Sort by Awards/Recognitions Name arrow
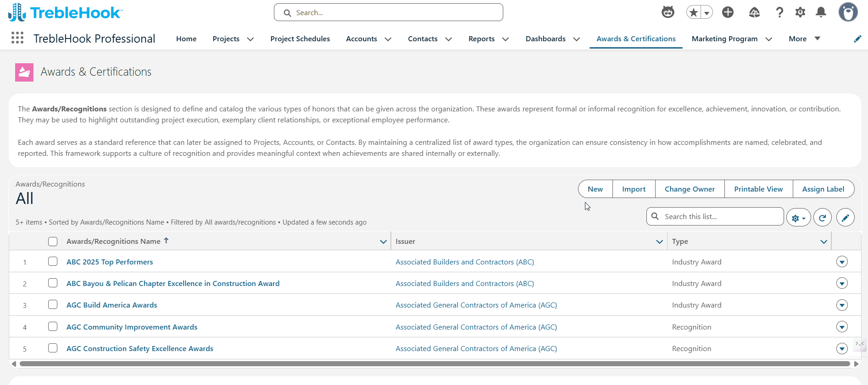The height and width of the screenshot is (385, 868). click(x=166, y=241)
